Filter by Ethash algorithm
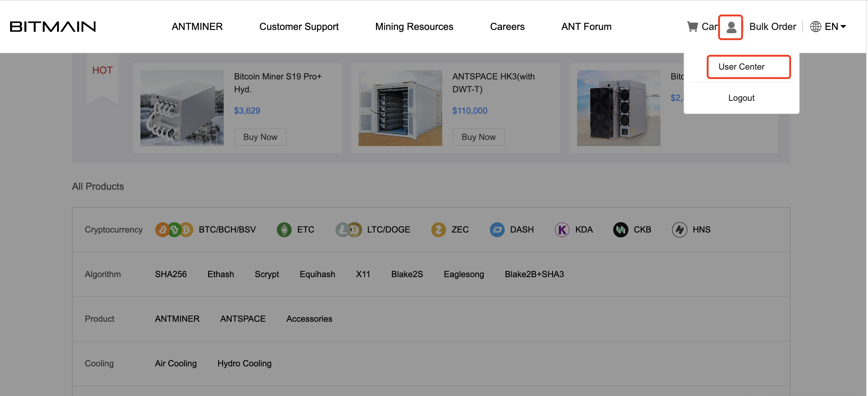The width and height of the screenshot is (868, 396). click(221, 274)
